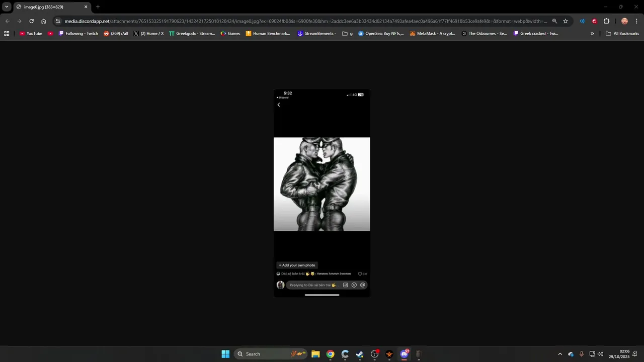Image resolution: width=644 pixels, height=362 pixels.
Task: Open the Greekgodx - Stream bookmark
Action: point(192,34)
